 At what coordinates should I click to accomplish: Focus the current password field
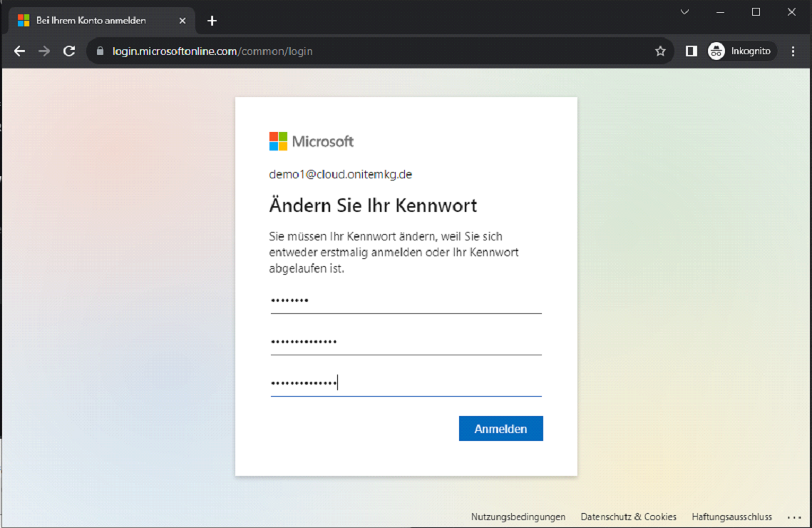tap(406, 300)
